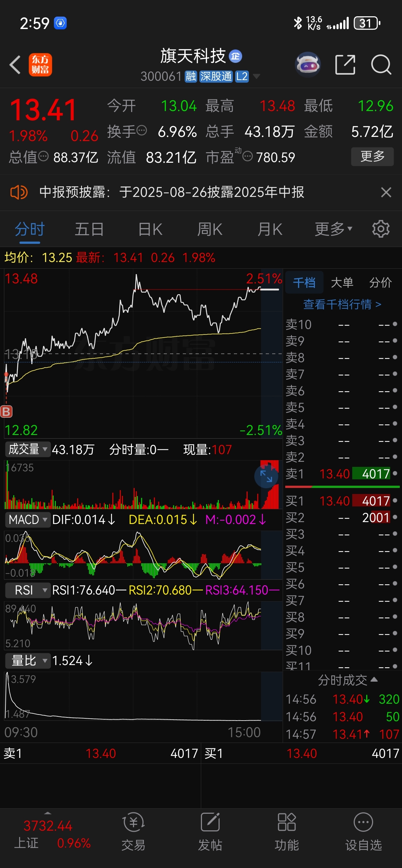
Task: Open 查看千档行情 link
Action: click(342, 304)
